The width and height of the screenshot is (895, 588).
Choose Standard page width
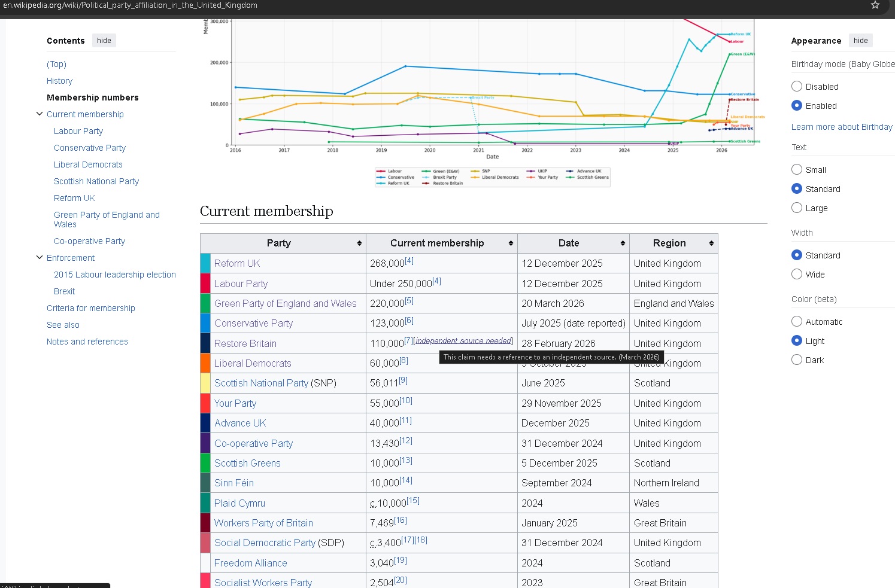(797, 255)
